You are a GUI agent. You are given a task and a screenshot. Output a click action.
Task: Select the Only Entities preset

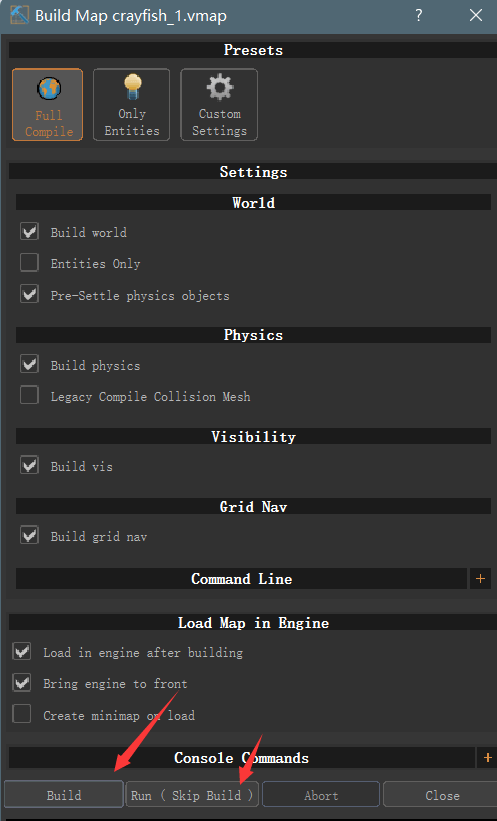pos(131,104)
